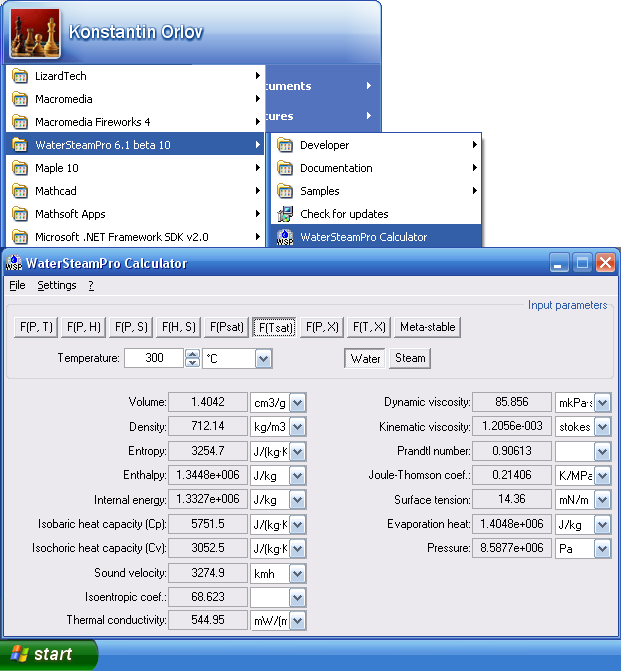The image size is (621, 671).
Task: Open the LizardTech folder icon
Action: point(20,76)
